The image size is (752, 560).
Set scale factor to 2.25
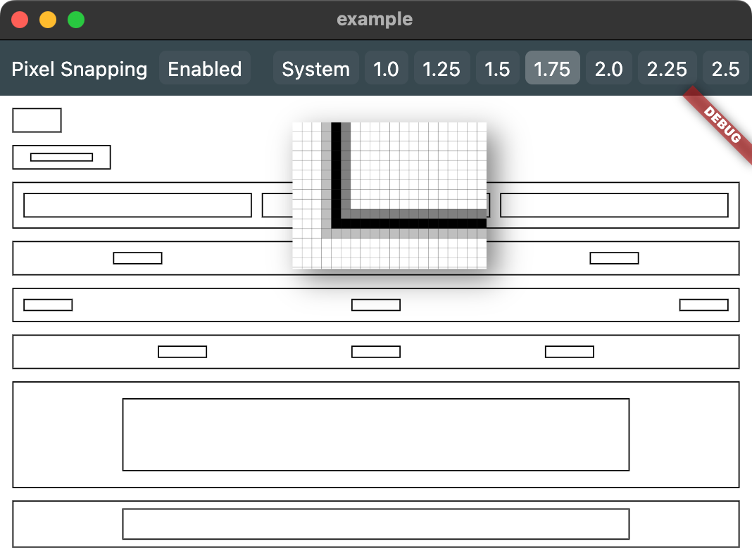(667, 68)
